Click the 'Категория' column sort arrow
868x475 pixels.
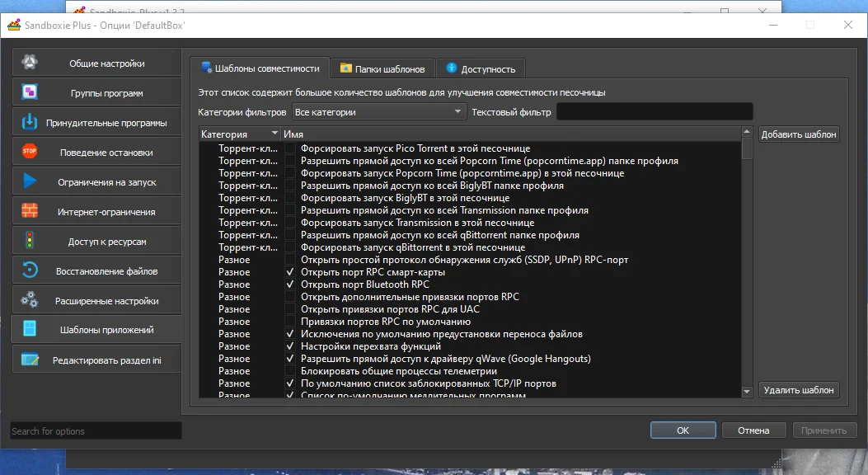[274, 134]
